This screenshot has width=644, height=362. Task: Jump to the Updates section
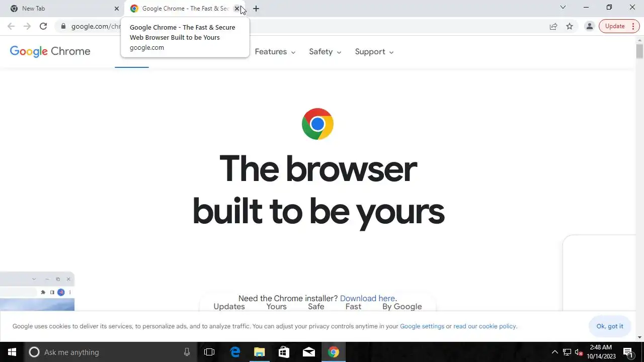[x=229, y=307]
